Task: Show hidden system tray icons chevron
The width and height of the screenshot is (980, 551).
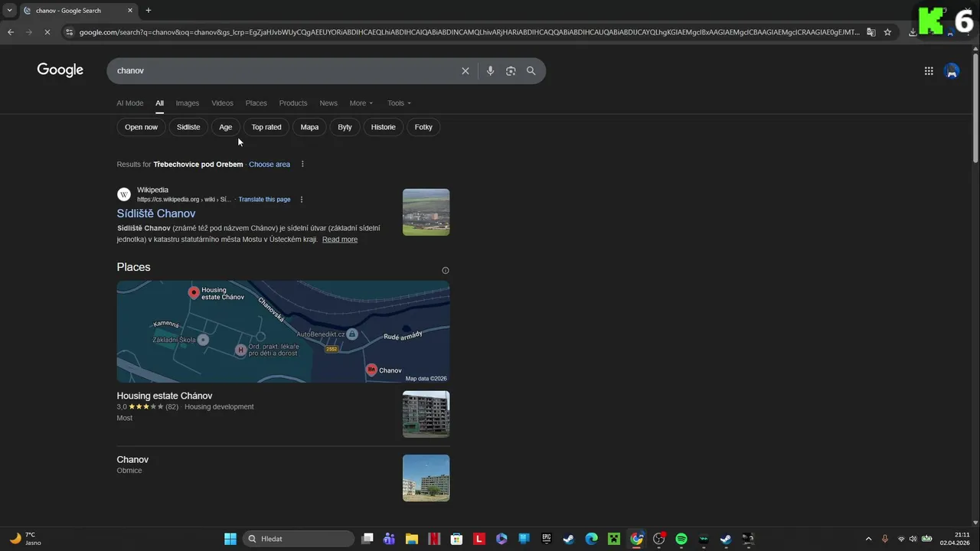Action: [868, 539]
